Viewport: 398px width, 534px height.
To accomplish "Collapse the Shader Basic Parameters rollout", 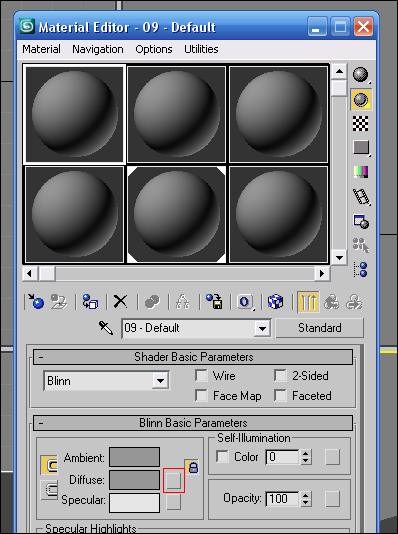I will tap(193, 357).
